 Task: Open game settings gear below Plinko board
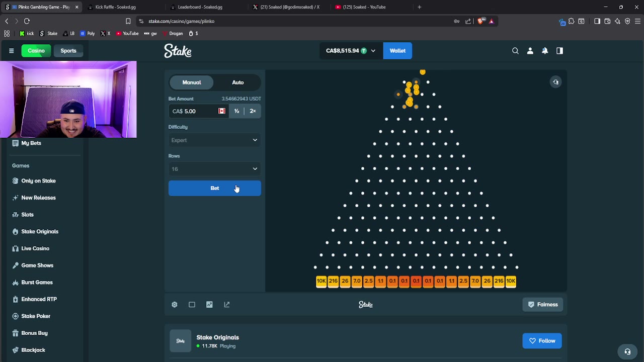pos(175,305)
